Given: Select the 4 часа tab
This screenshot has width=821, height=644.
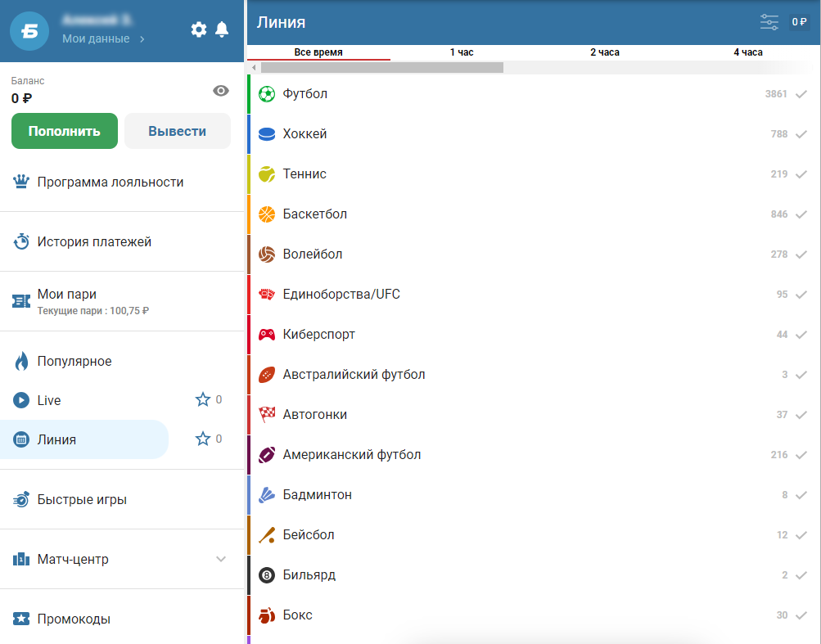Looking at the screenshot, I should [748, 52].
